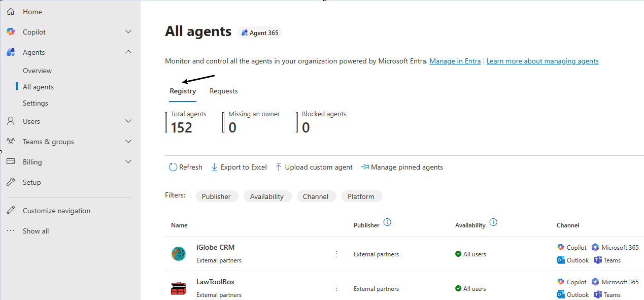The image size is (644, 300).
Task: Click the Agents icon in sidebar
Action: click(x=11, y=52)
